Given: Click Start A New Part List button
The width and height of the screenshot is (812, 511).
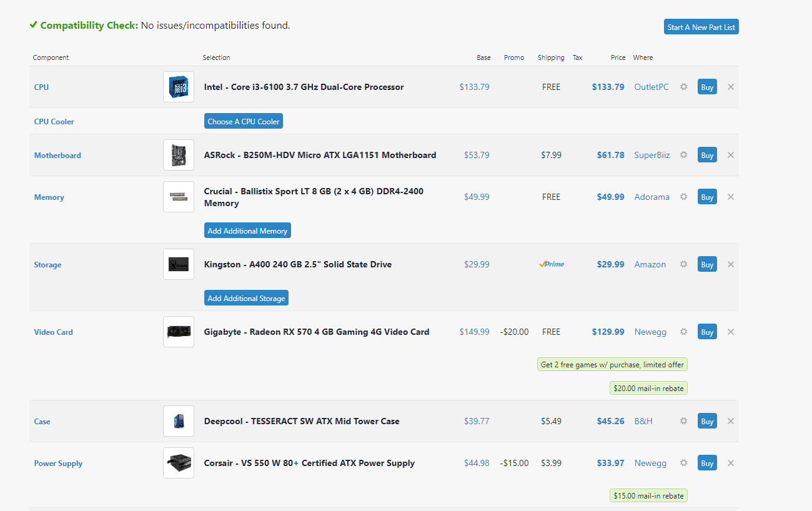Looking at the screenshot, I should pos(701,27).
